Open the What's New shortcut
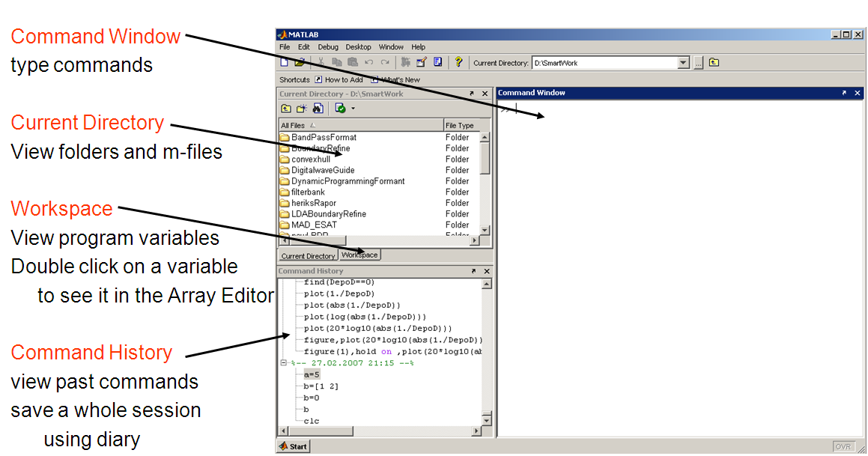The width and height of the screenshot is (868, 456). coord(395,79)
